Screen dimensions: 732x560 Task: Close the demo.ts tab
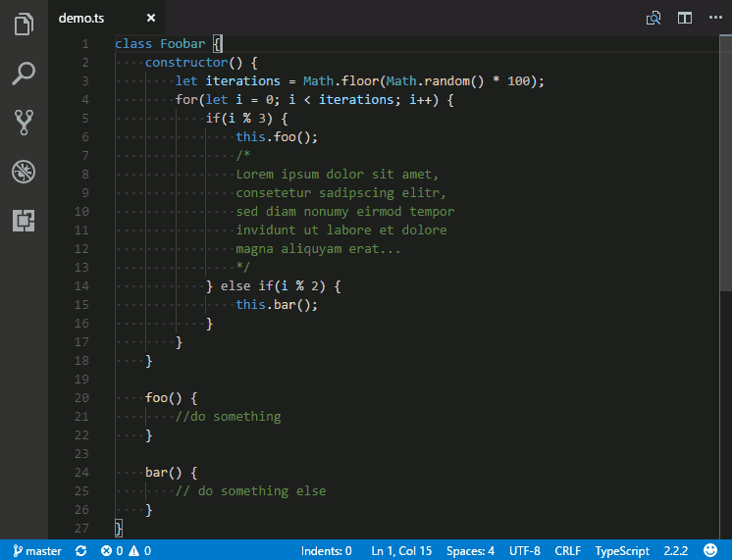(x=151, y=18)
